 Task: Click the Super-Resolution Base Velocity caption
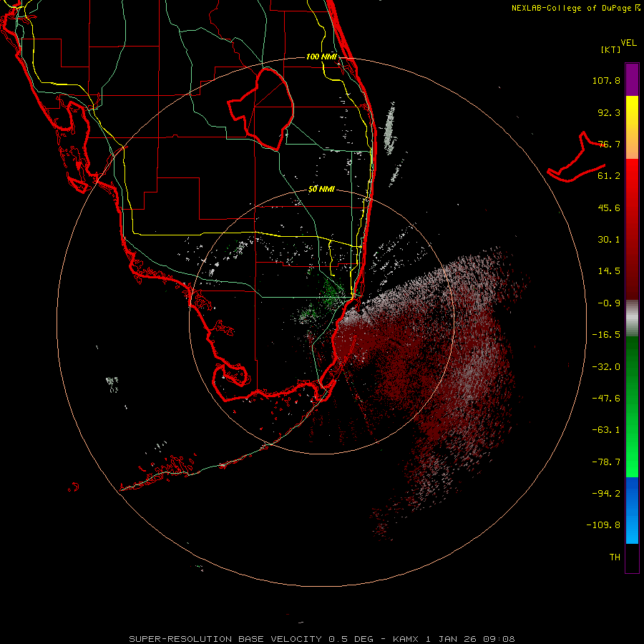pos(321,639)
